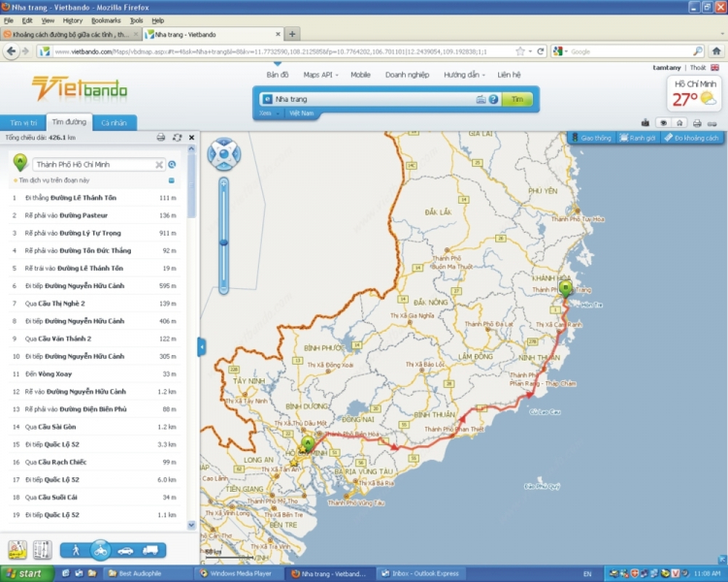Click the share icon above map toolbar
The width and height of the screenshot is (728, 582).
[645, 123]
